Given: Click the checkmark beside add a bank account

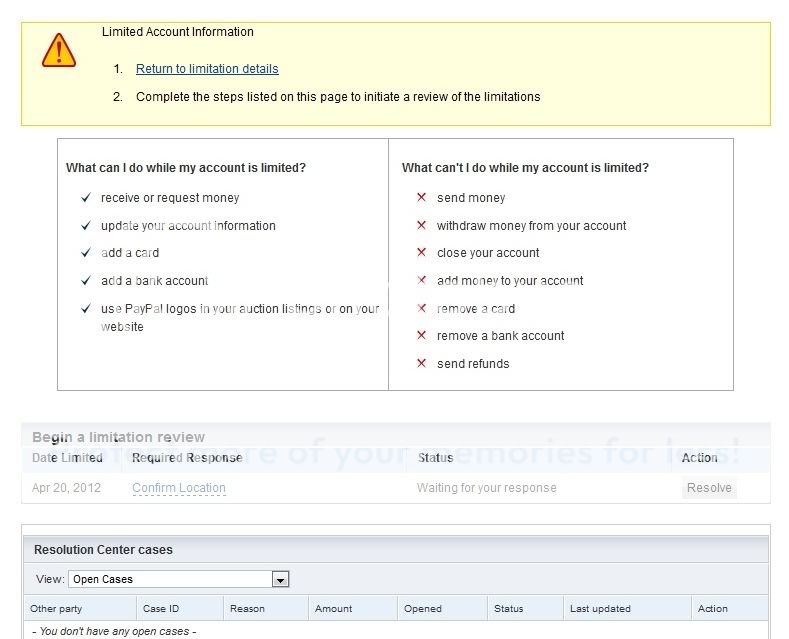Looking at the screenshot, I should click(86, 280).
